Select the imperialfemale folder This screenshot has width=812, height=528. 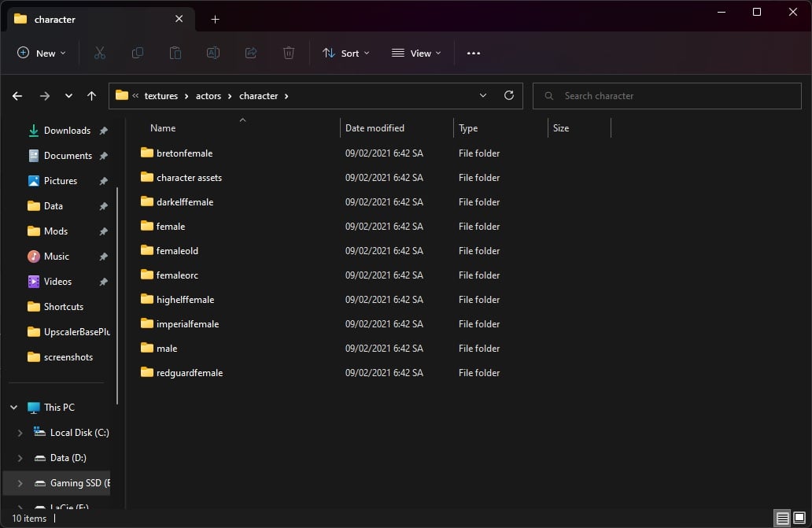point(187,323)
